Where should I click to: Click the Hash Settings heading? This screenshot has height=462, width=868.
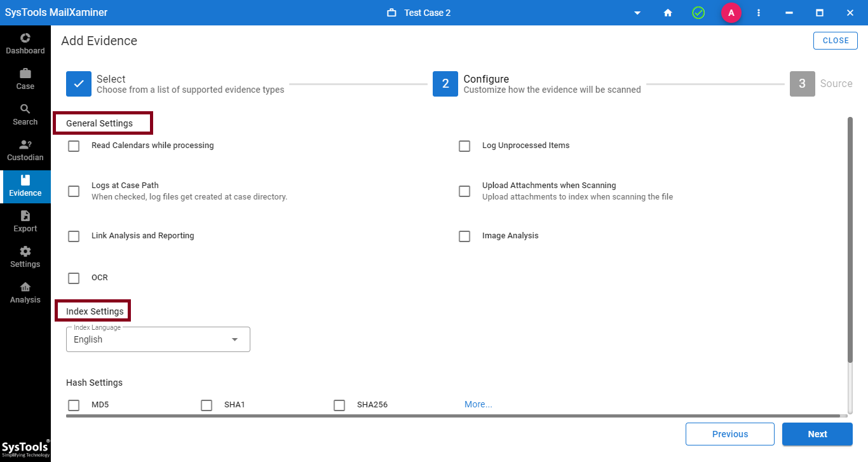[x=94, y=383]
